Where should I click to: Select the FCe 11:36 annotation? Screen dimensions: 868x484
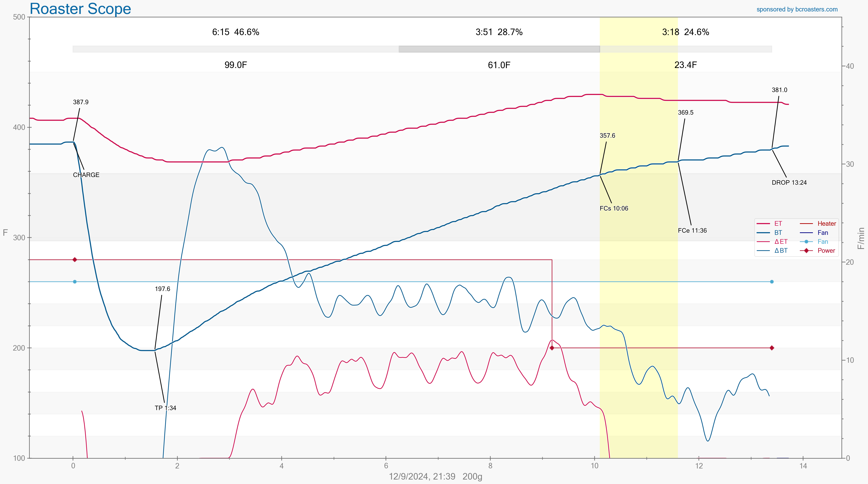692,231
